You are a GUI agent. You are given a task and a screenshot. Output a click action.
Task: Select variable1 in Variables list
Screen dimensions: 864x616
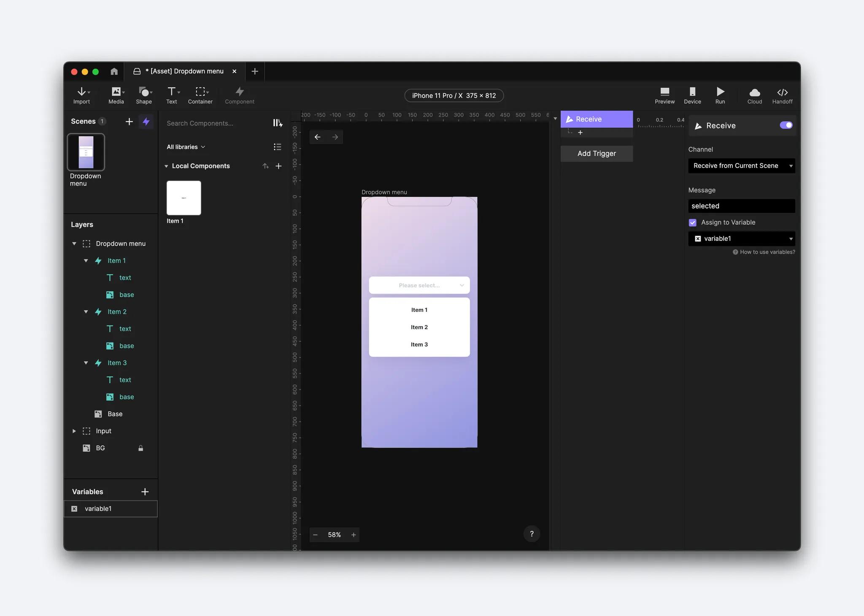pos(111,509)
